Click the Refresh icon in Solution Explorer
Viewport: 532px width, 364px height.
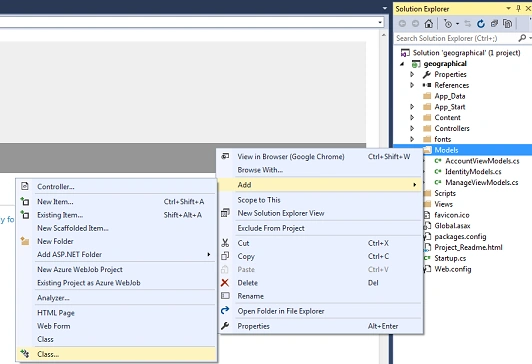(x=480, y=23)
